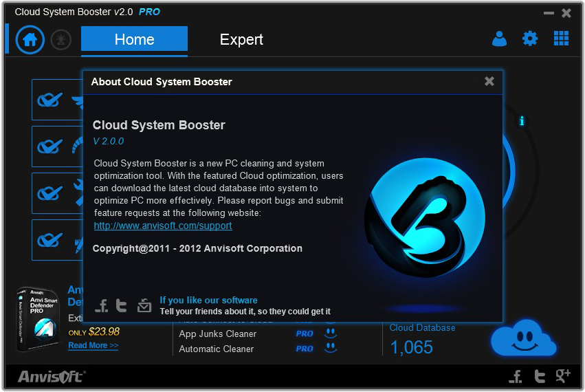
Task: Click the round Home icon button
Action: click(30, 40)
